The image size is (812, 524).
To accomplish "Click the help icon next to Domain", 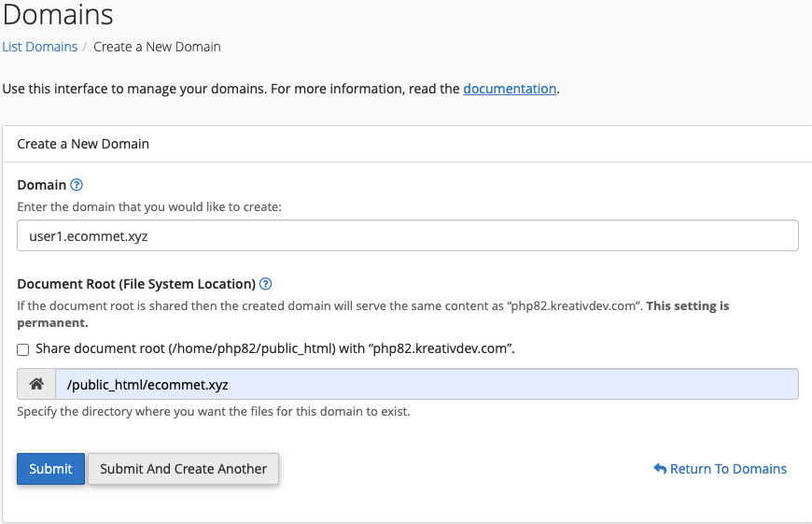I will 77,185.
